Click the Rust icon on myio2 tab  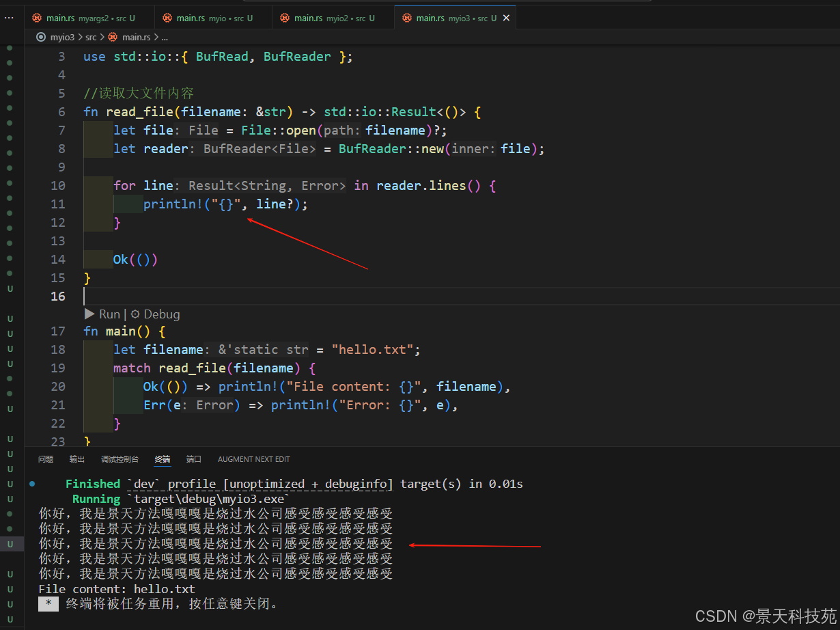284,18
